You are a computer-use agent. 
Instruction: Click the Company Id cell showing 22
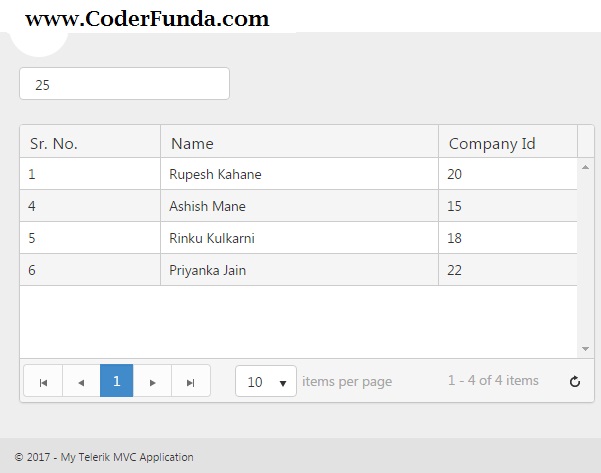coord(455,270)
